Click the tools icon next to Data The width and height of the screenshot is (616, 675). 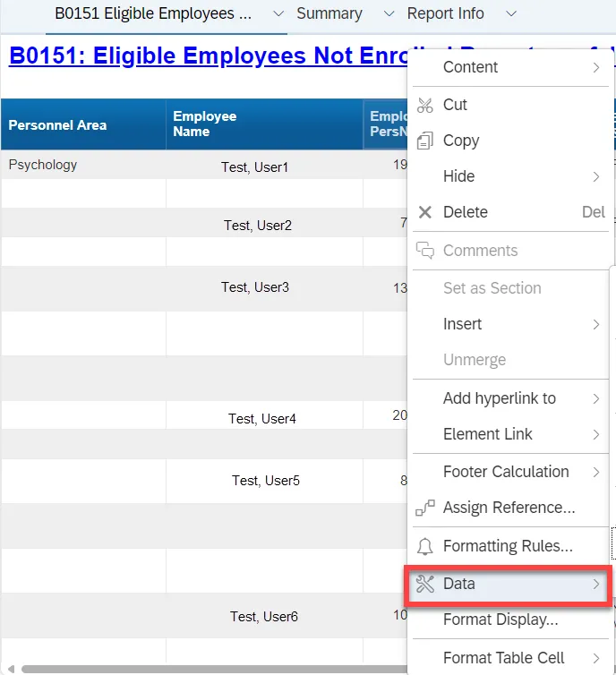tap(425, 584)
